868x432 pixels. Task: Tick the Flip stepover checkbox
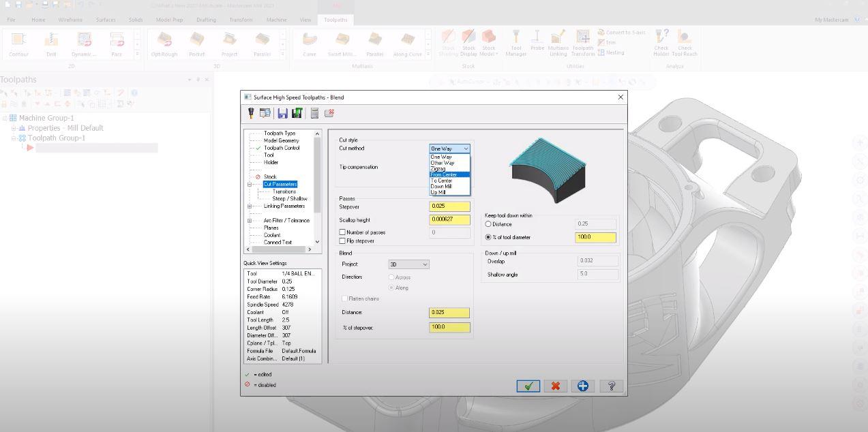(x=342, y=241)
